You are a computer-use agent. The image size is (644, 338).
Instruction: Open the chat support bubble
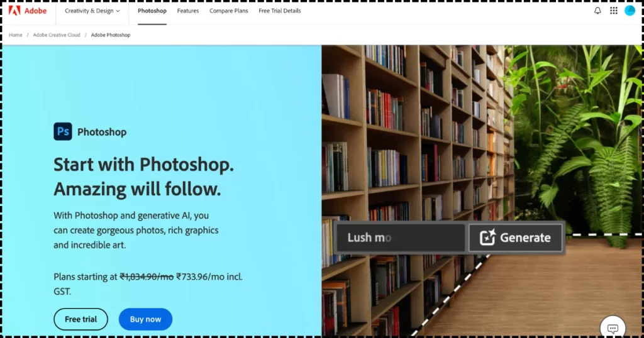click(613, 328)
